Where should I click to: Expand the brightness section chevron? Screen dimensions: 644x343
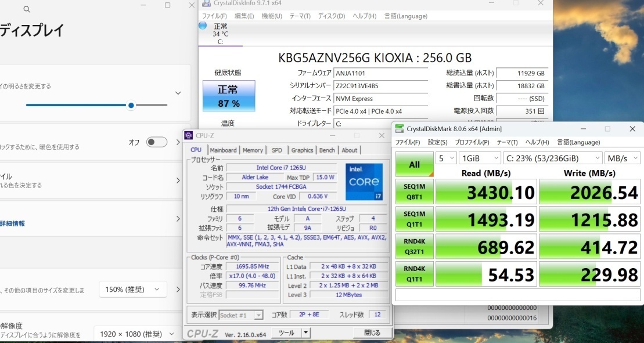[178, 93]
